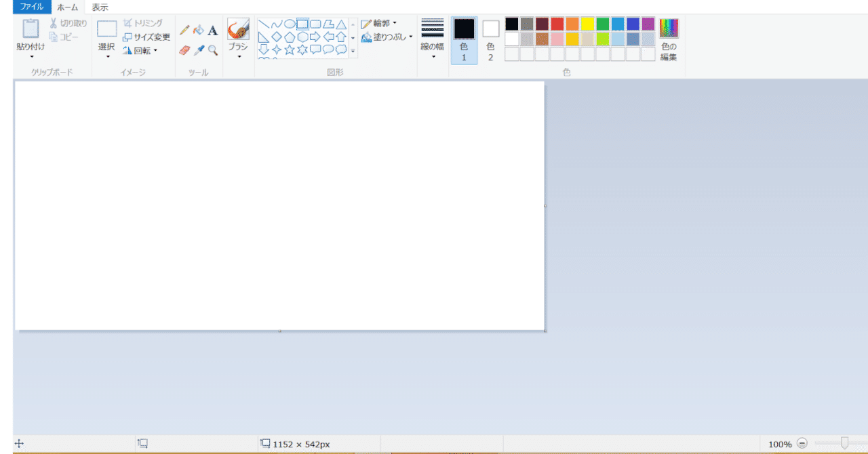Choose the Pentagon shape
Screen dimensions: 868x454
(290, 37)
